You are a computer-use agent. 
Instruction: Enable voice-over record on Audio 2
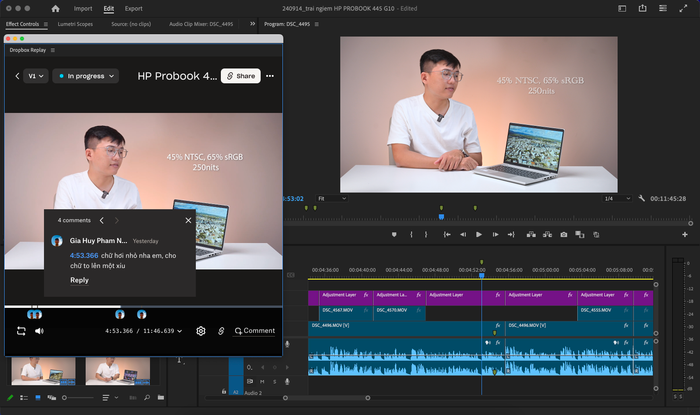click(287, 381)
